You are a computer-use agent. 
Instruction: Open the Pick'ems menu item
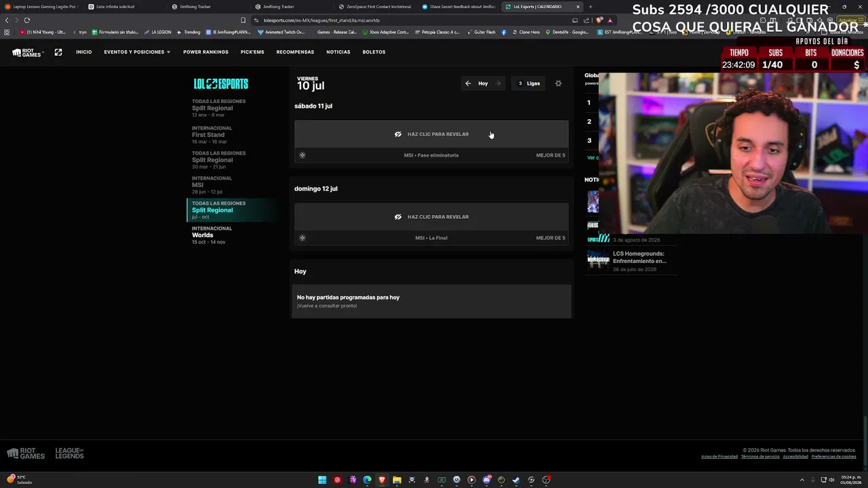(252, 52)
